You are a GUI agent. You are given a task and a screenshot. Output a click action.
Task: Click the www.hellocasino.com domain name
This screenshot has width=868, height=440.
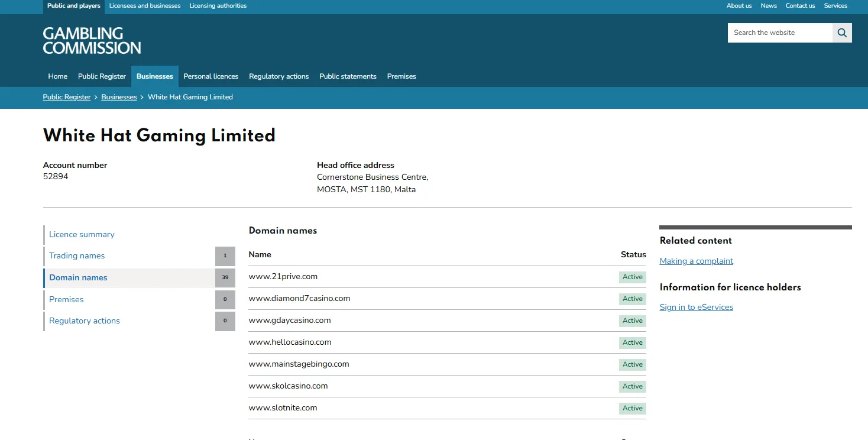point(290,342)
